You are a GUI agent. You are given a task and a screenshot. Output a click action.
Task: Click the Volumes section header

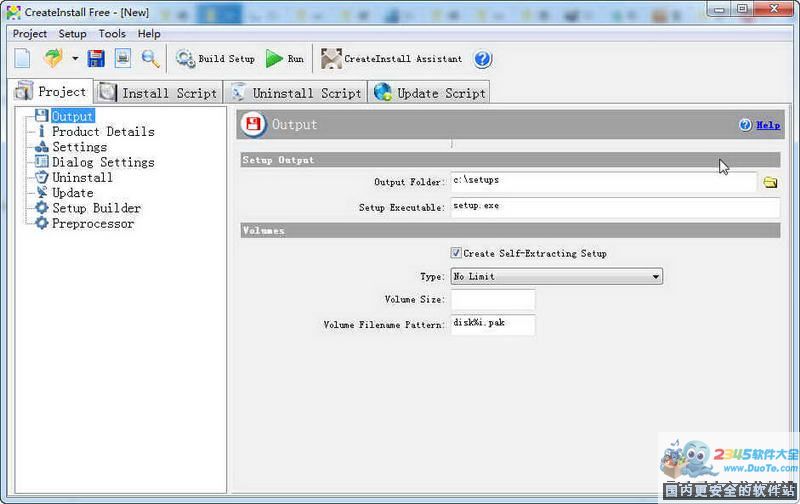click(x=510, y=230)
